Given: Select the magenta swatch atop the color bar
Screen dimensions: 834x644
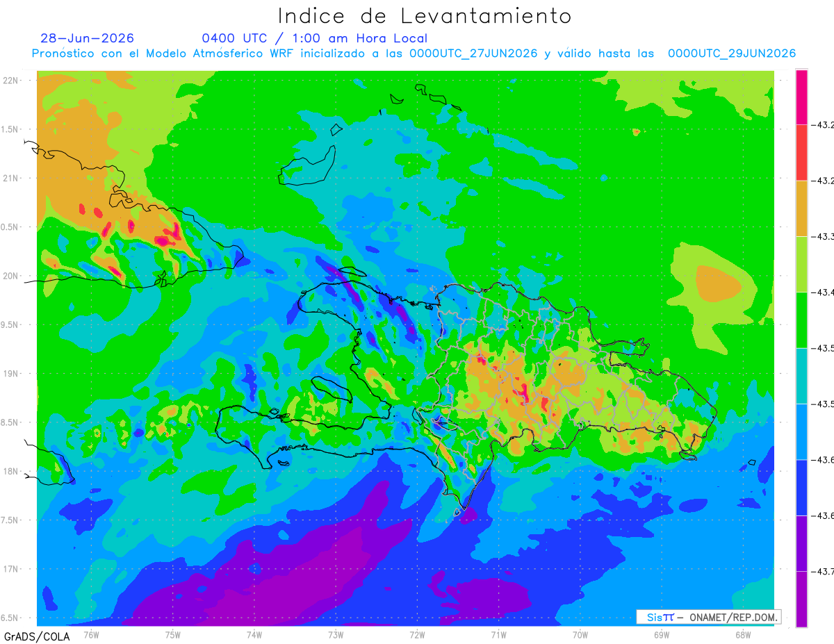Looking at the screenshot, I should click(x=801, y=97).
